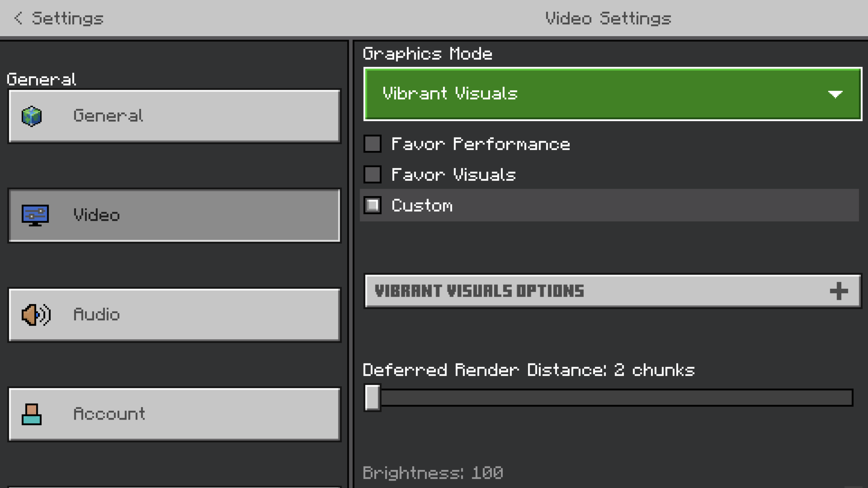Check the Favor Visuals option
Viewport: 868px width, 488px height.
tap(372, 174)
